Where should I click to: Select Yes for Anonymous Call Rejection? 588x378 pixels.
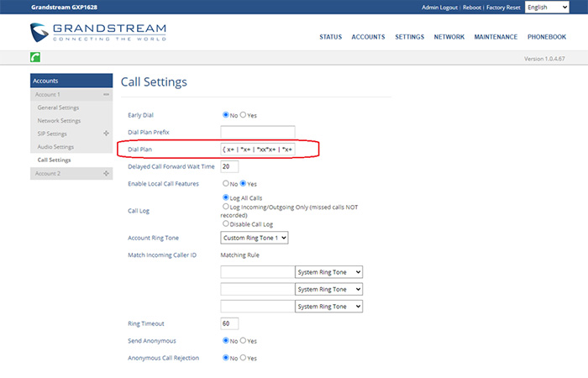coord(244,358)
